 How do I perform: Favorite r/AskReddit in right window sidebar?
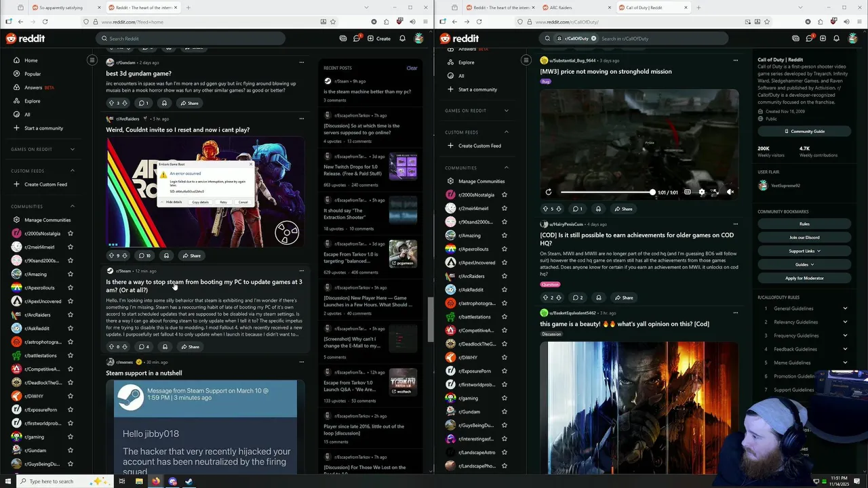click(x=505, y=289)
